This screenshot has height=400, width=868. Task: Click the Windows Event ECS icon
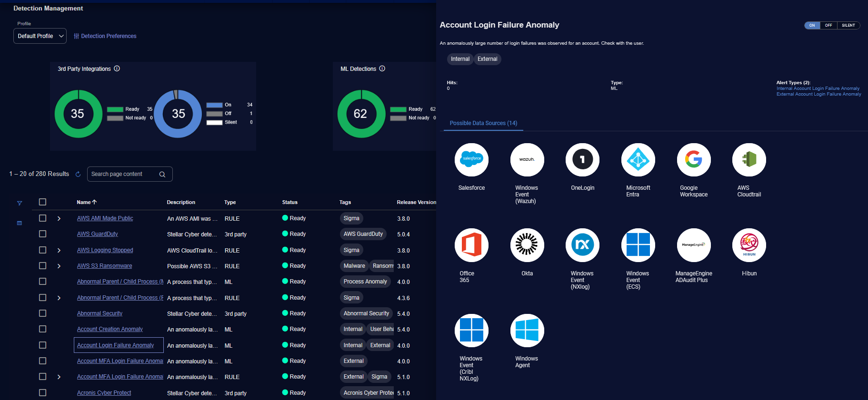pos(638,245)
